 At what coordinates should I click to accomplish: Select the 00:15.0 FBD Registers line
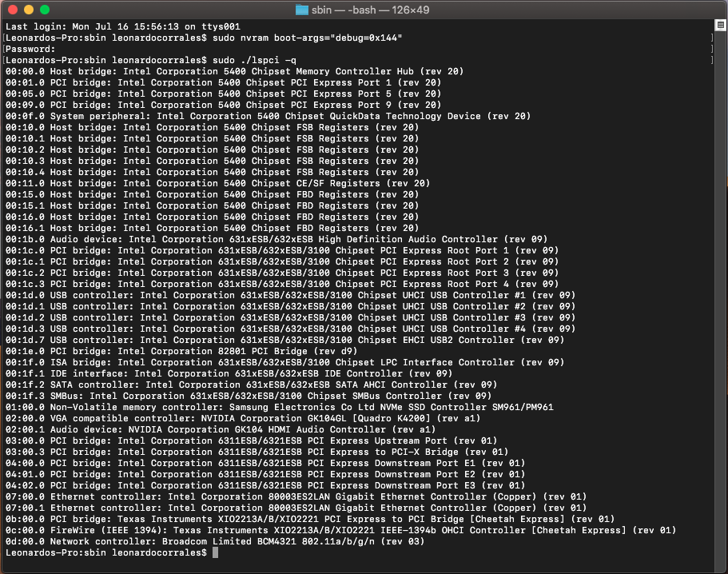213,194
